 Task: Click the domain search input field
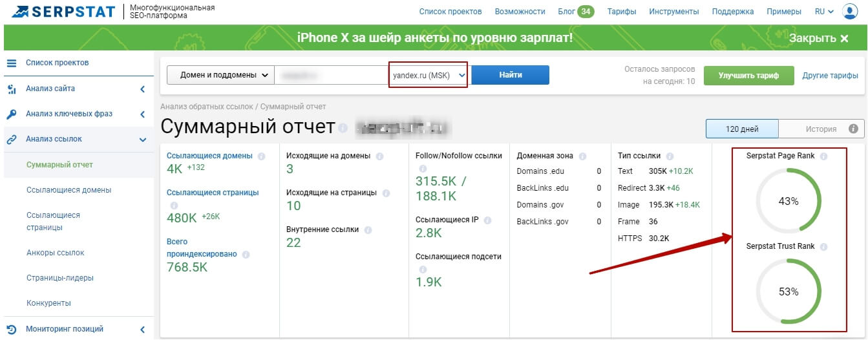pos(331,75)
